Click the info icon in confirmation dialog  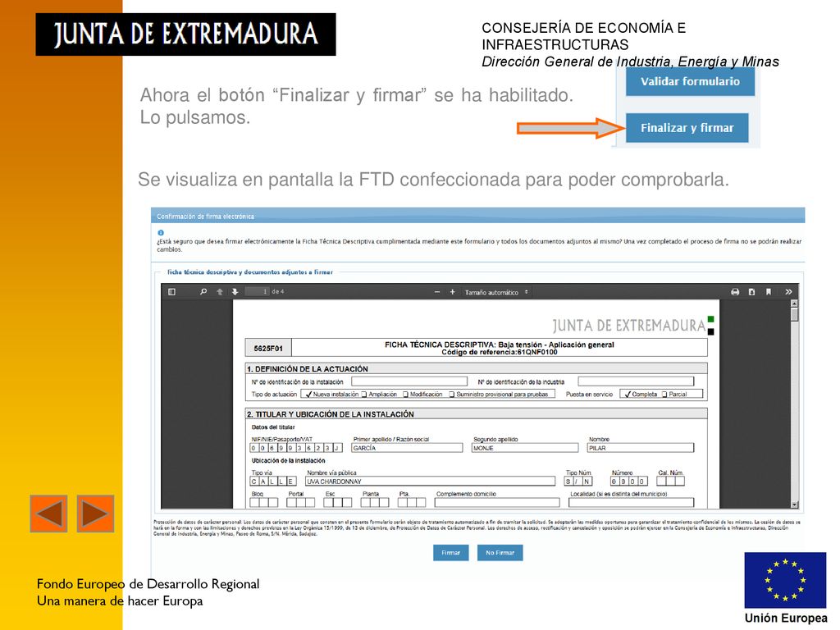tap(161, 232)
